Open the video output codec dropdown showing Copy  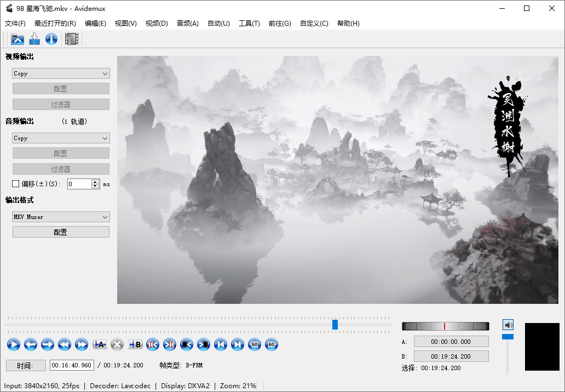(x=60, y=73)
